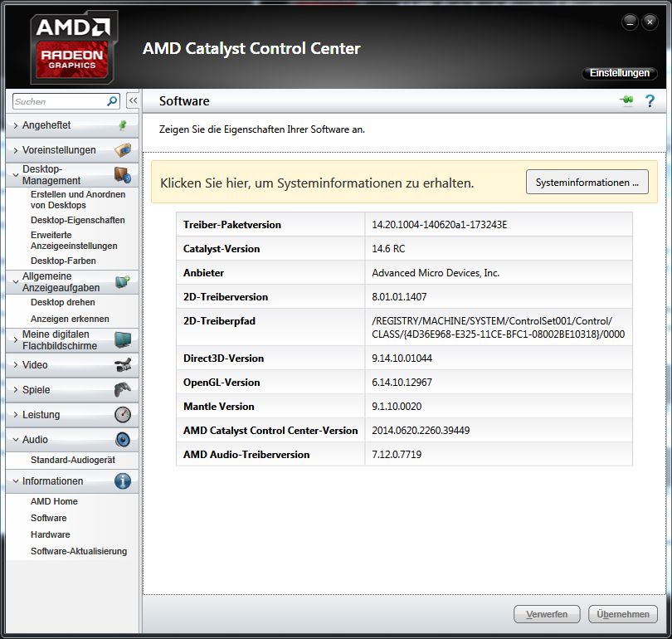Open help with the question mark icon

[650, 101]
